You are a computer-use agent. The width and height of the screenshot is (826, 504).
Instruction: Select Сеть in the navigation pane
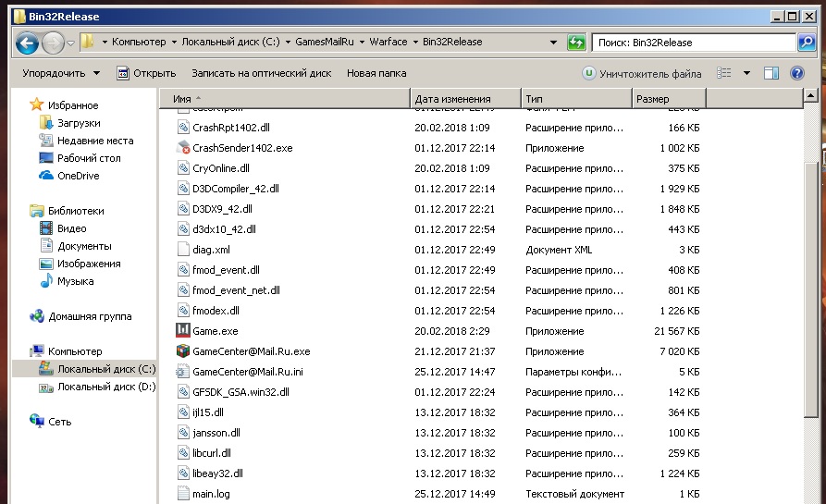point(59,422)
